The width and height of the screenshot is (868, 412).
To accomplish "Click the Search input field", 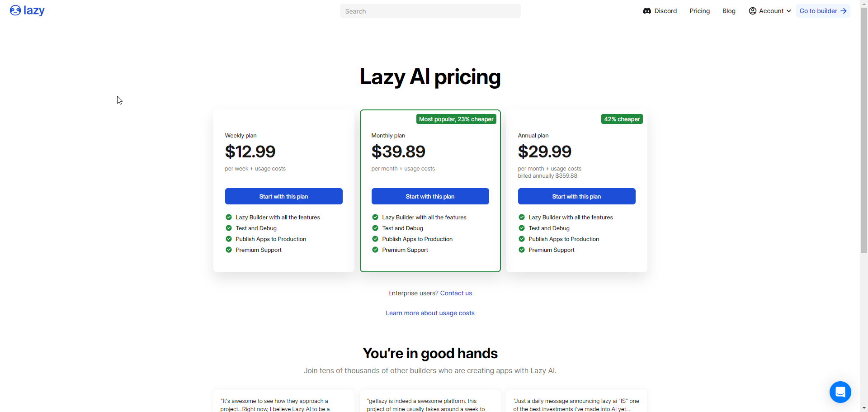I will click(430, 11).
